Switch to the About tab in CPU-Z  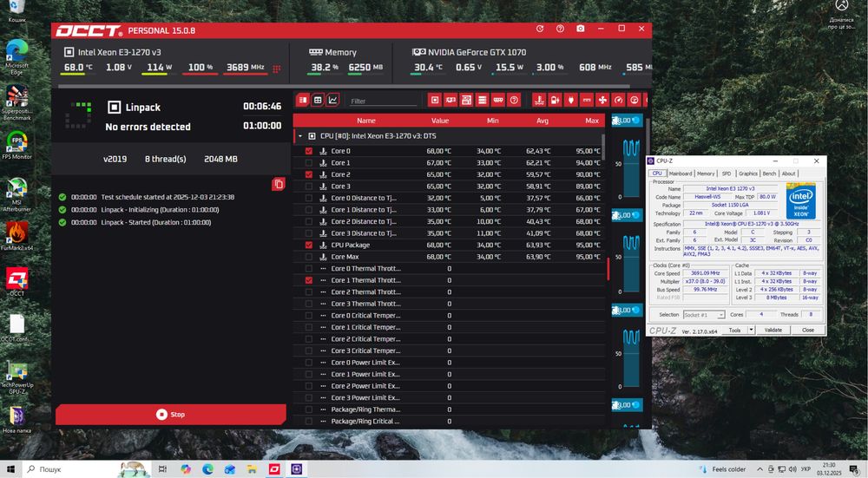pyautogui.click(x=788, y=174)
